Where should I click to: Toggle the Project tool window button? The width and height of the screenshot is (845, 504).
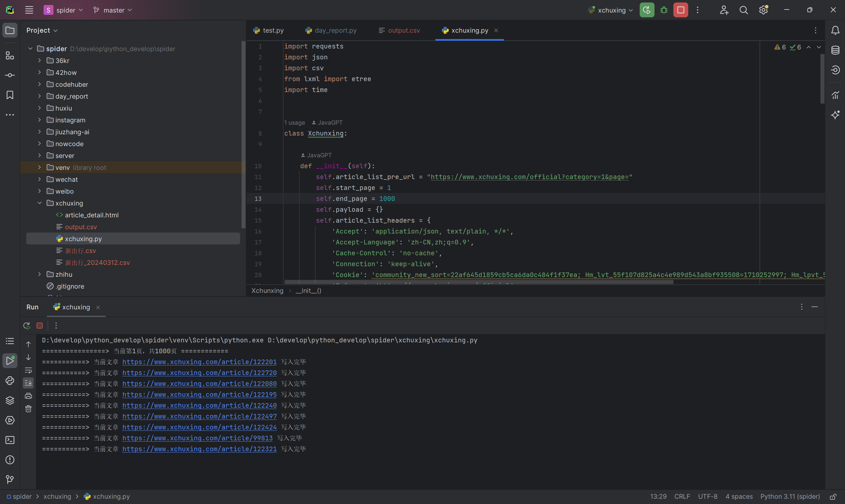point(10,31)
